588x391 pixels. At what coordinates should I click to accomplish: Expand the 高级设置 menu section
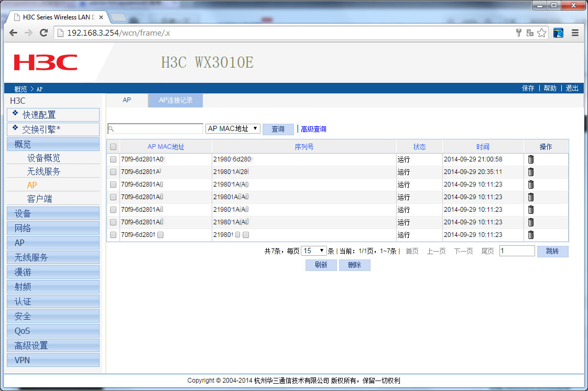coord(53,345)
